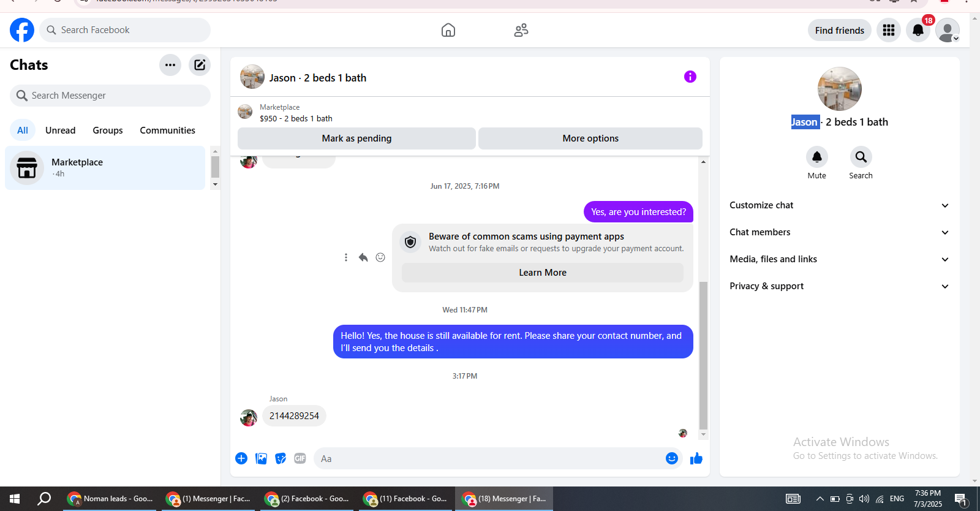
Task: Send a thumbs up like
Action: tap(696, 458)
